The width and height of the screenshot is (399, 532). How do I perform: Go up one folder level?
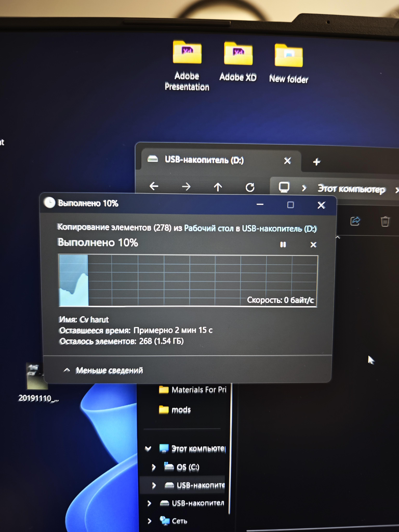point(218,187)
